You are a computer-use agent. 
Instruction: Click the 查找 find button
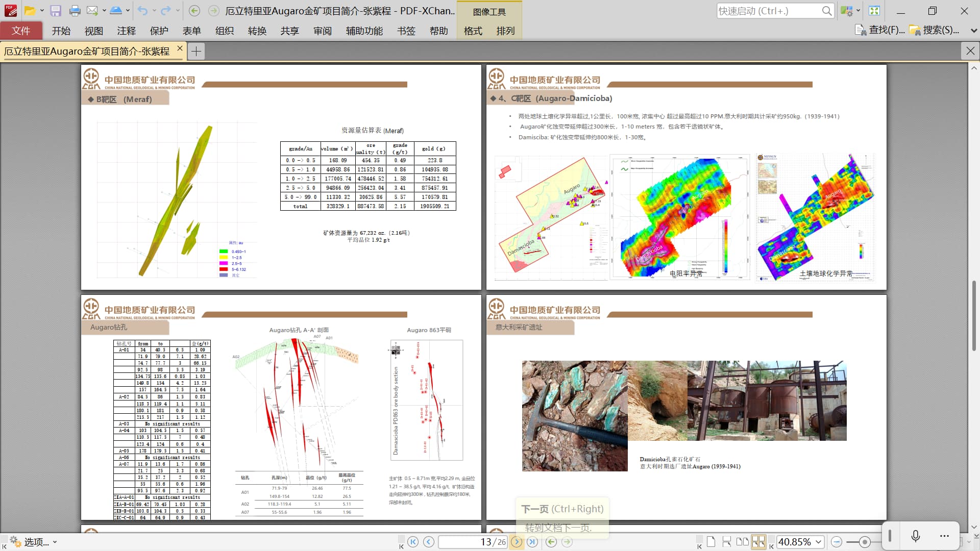(x=880, y=30)
